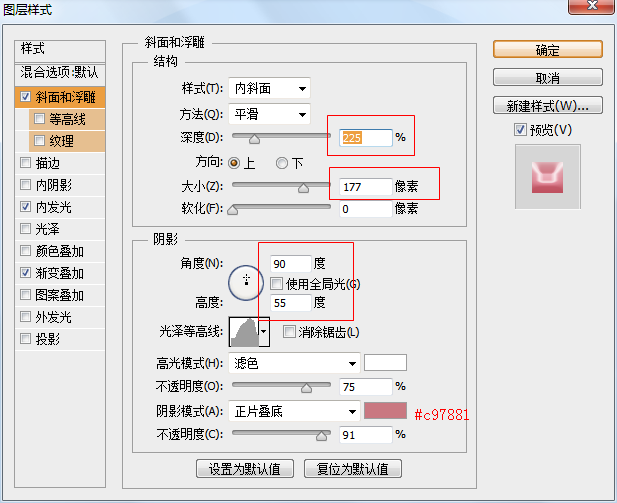Click the angle dial circle
617x503 pixels.
coord(245,283)
